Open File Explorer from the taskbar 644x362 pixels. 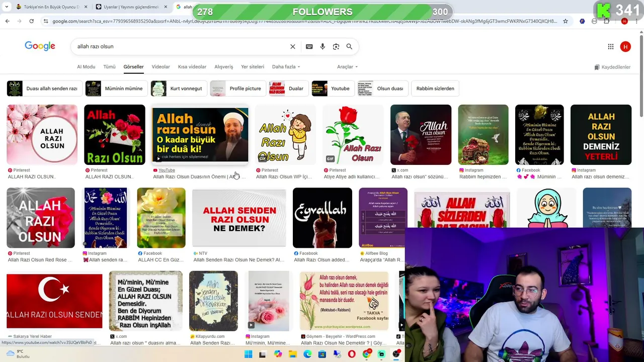point(292,354)
